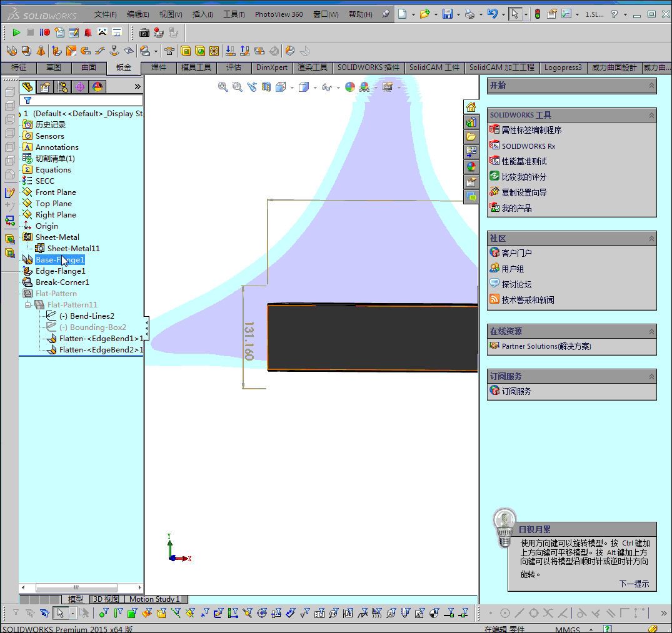
Task: Click the Section View icon
Action: tap(266, 87)
